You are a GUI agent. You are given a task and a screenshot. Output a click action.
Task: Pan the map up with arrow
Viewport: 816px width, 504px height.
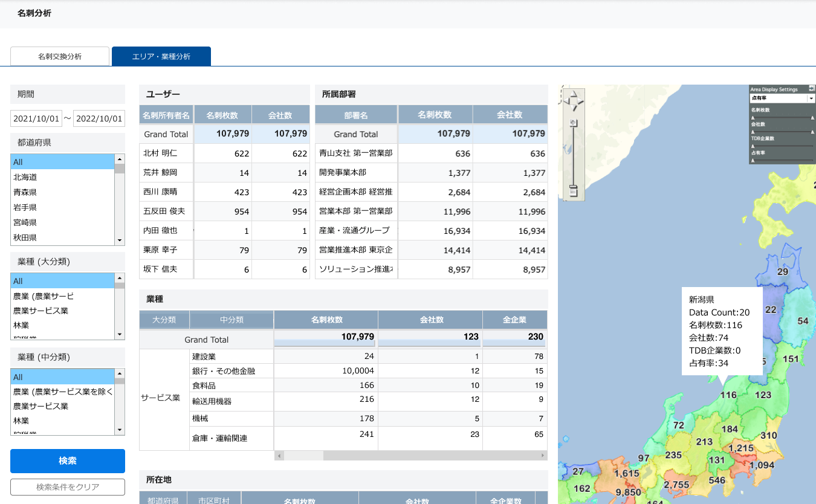coord(573,92)
